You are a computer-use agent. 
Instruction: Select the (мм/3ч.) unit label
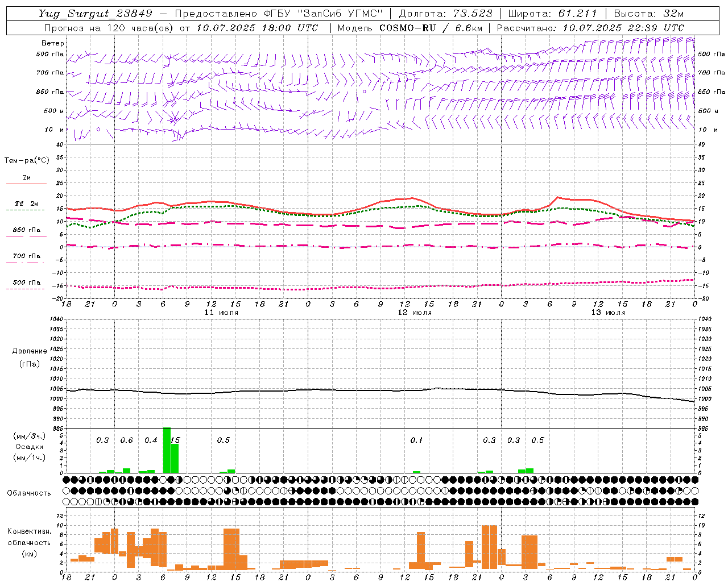click(29, 436)
